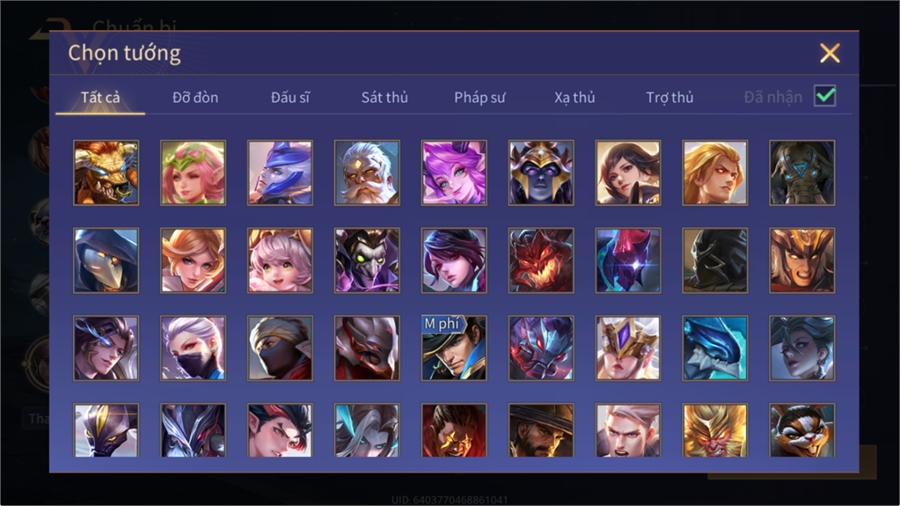This screenshot has height=506, width=900.
Task: Pick the elephant hero with blue emblem
Action: pos(802,173)
